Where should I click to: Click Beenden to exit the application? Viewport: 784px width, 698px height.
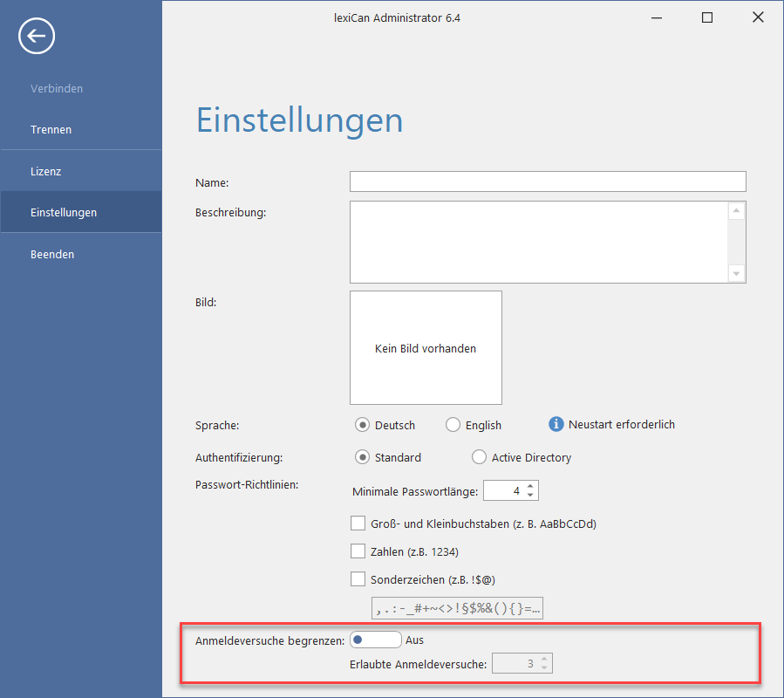pyautogui.click(x=52, y=254)
